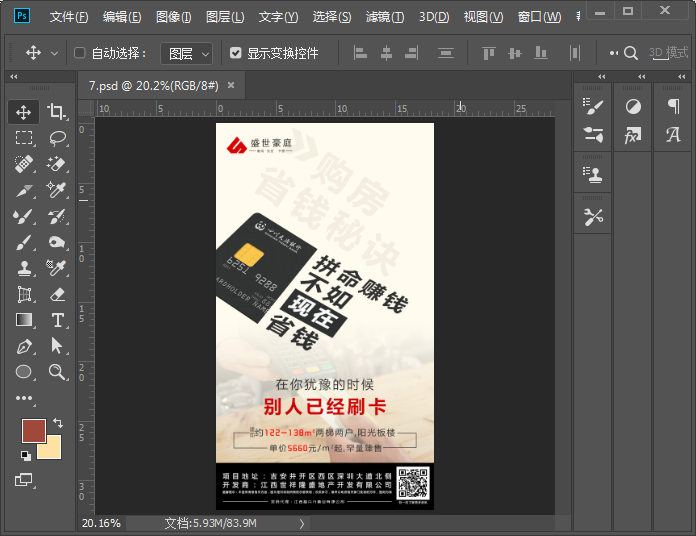Expand the Move tool preset picker arrow
696x536 pixels.
[54, 53]
